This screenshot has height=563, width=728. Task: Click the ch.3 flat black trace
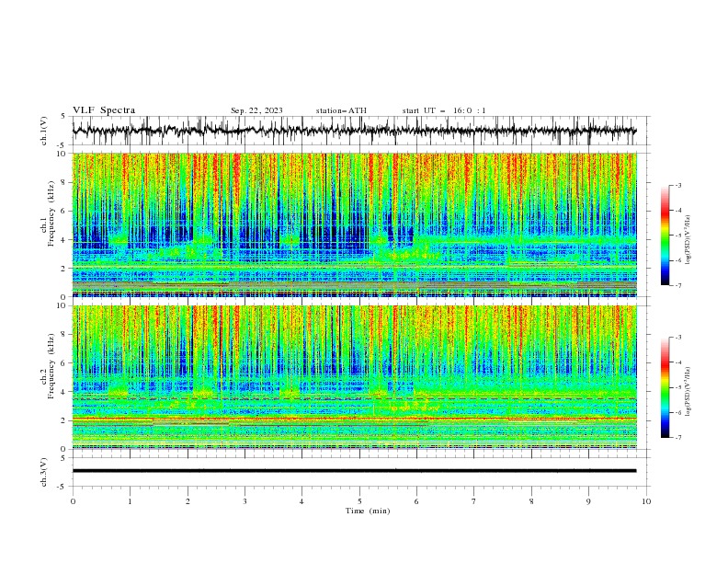coord(354,471)
